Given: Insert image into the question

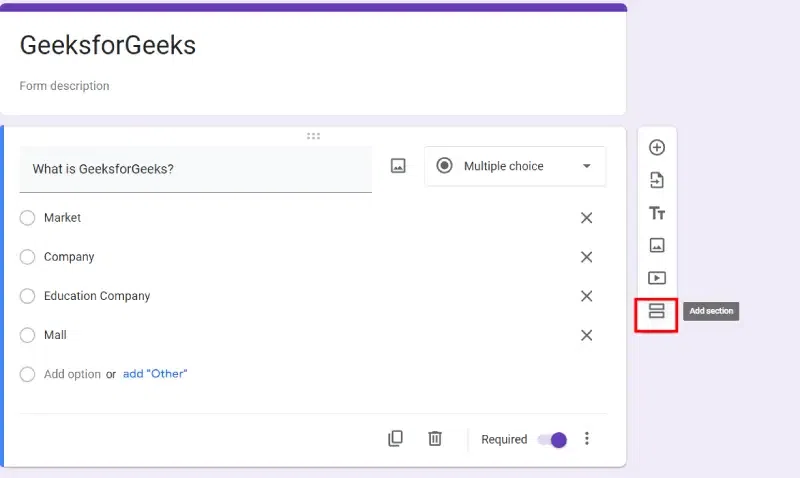Looking at the screenshot, I should coord(398,166).
